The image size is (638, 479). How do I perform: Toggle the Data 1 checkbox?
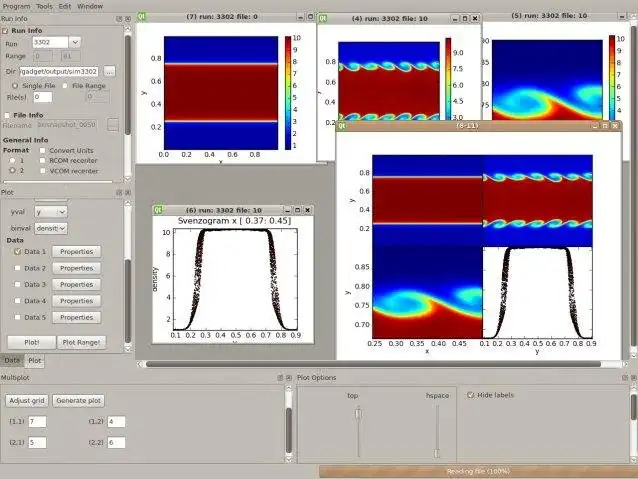click(x=17, y=252)
